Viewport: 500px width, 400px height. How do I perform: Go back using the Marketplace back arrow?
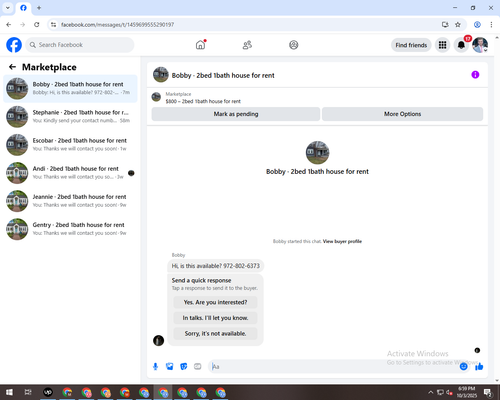12,67
